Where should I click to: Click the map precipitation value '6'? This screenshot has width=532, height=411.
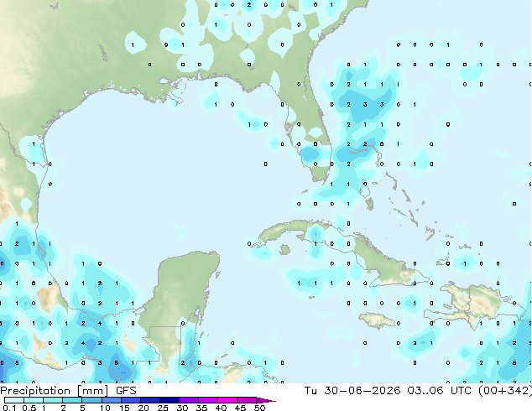514,363
